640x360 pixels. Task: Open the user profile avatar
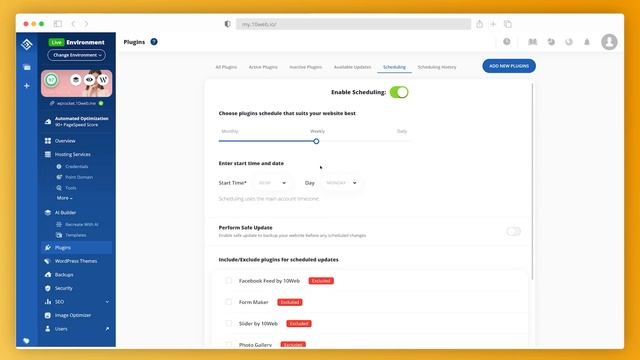(x=609, y=42)
